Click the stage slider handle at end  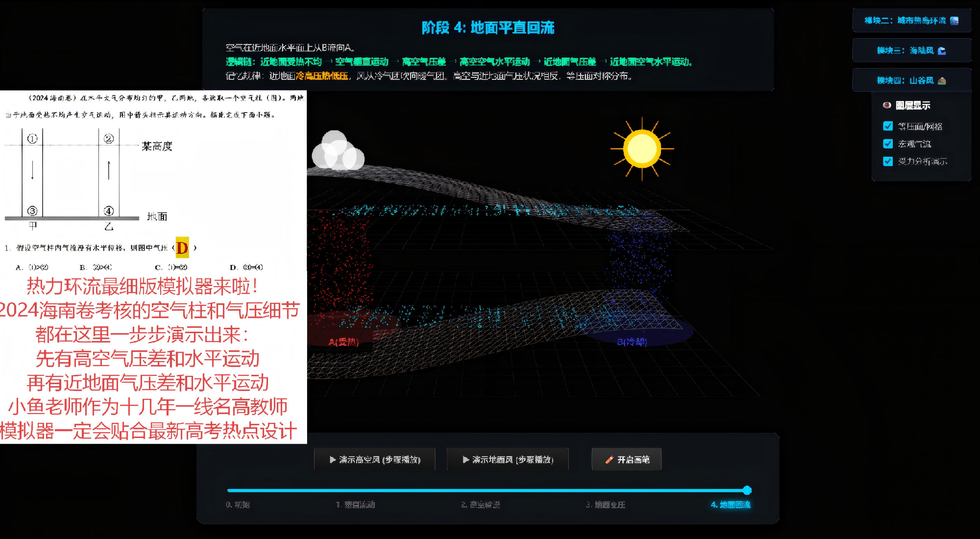[x=747, y=490]
